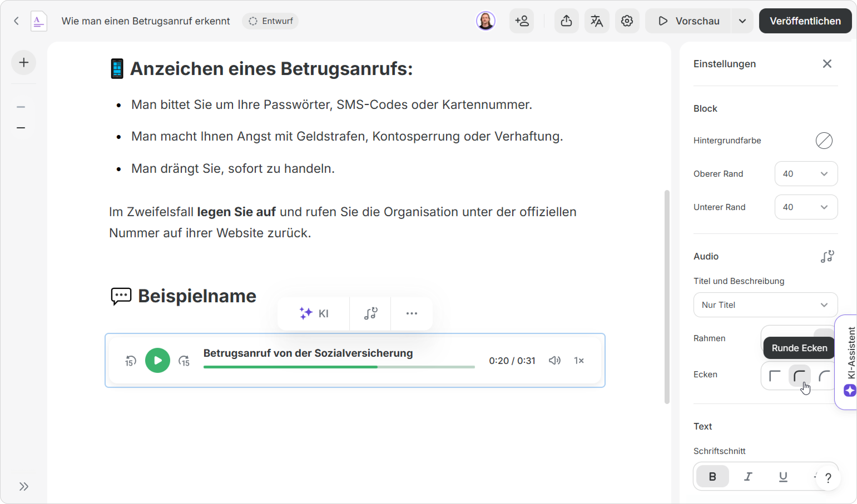Open the Oberer Rand dropdown

806,174
